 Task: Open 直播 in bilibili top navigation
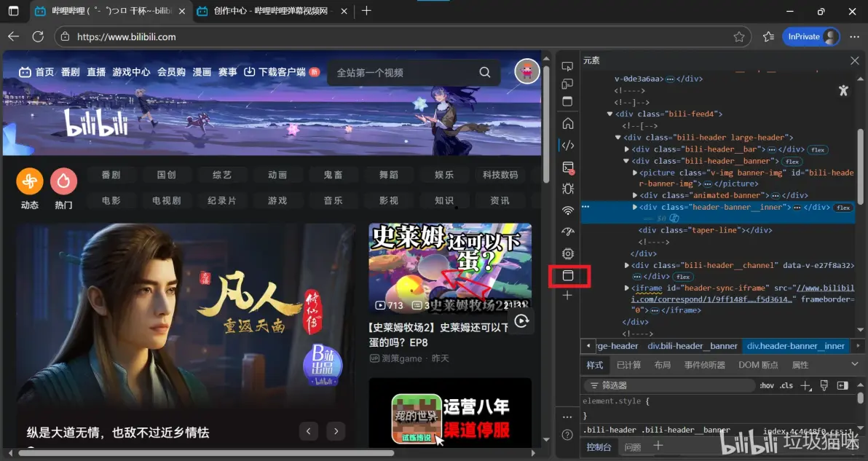click(96, 72)
